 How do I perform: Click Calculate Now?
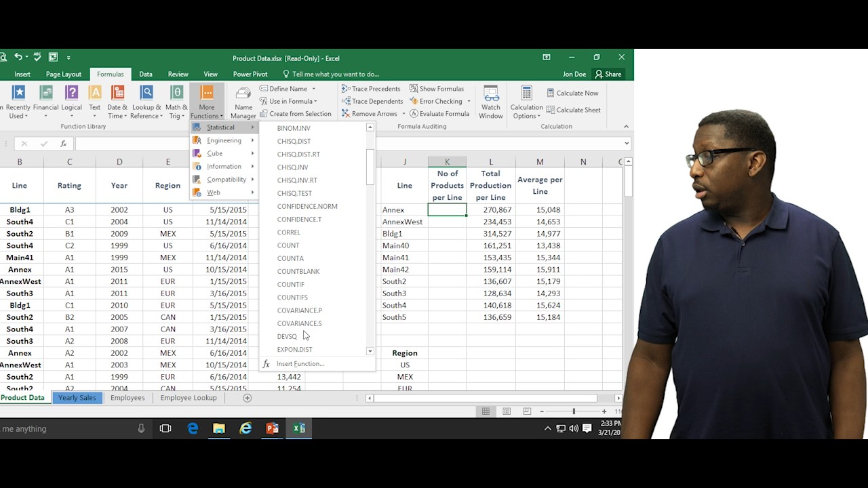click(x=572, y=93)
